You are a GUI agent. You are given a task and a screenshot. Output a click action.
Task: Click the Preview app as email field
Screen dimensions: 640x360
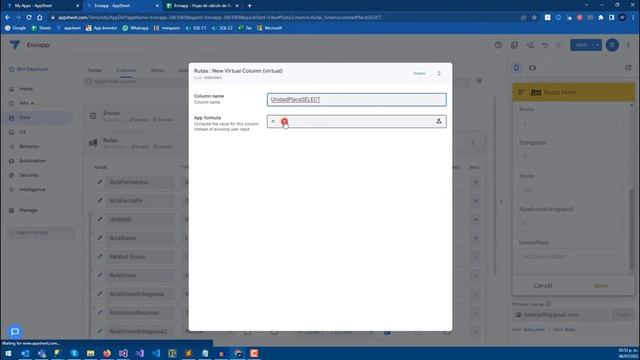(x=560, y=315)
